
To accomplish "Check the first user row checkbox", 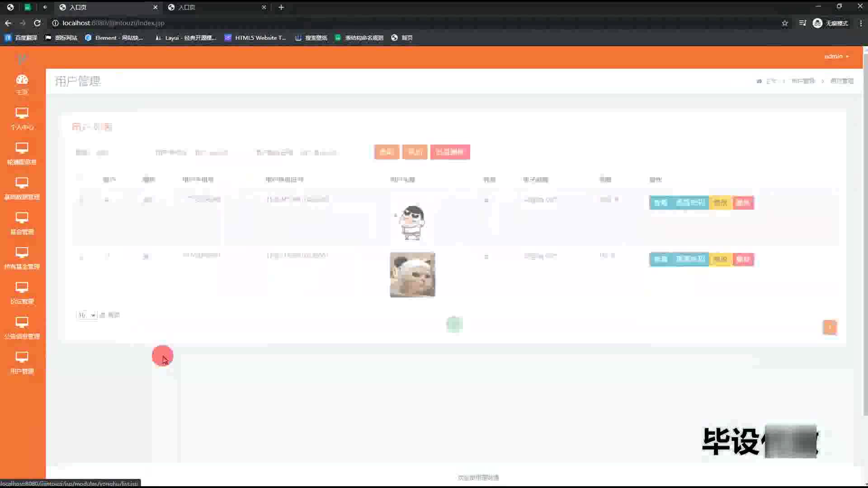I will click(x=81, y=200).
